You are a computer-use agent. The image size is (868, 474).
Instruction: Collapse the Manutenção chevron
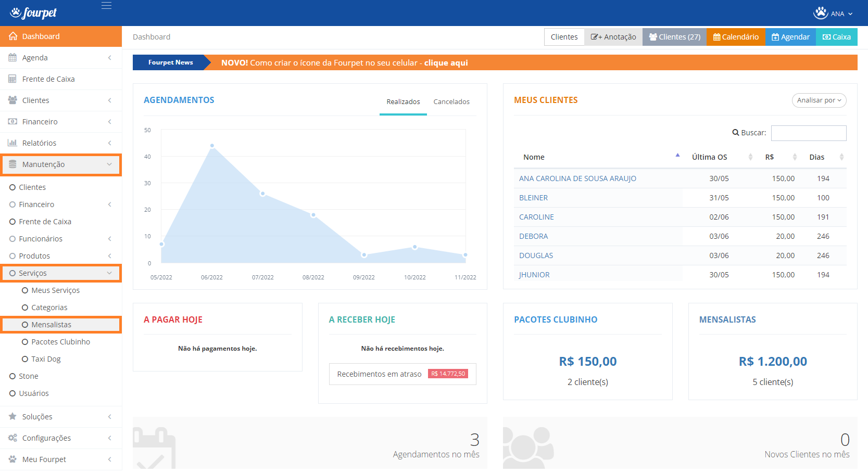(109, 164)
